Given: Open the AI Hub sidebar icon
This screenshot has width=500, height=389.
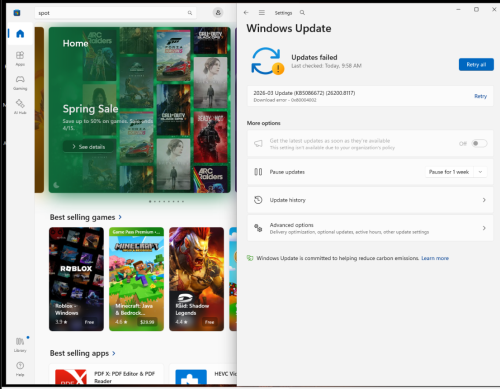Looking at the screenshot, I should 20,107.
